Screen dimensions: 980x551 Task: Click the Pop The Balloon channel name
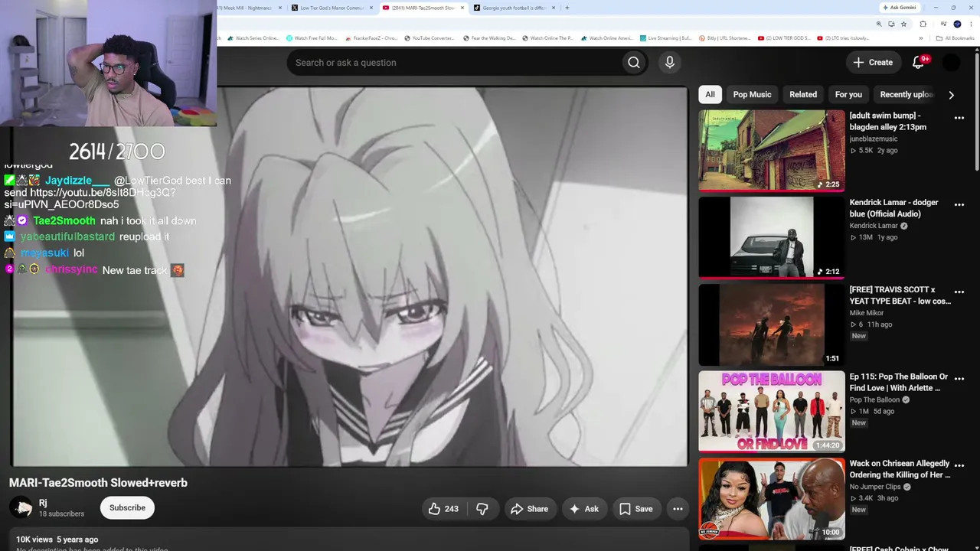875,399
